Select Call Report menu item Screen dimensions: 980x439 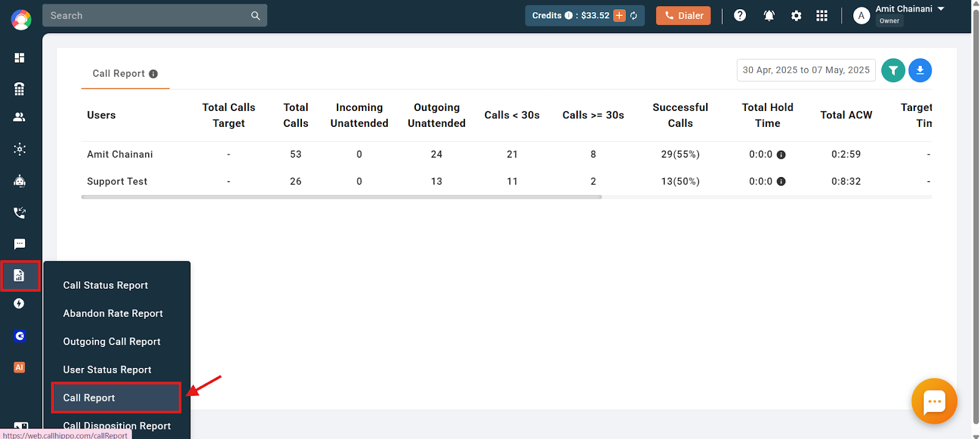point(116,398)
